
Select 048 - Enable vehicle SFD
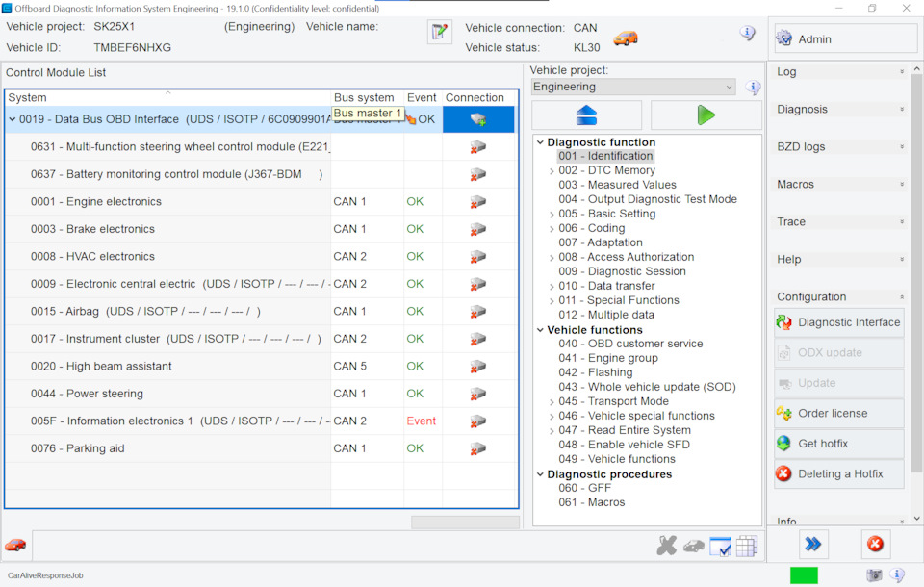(624, 445)
